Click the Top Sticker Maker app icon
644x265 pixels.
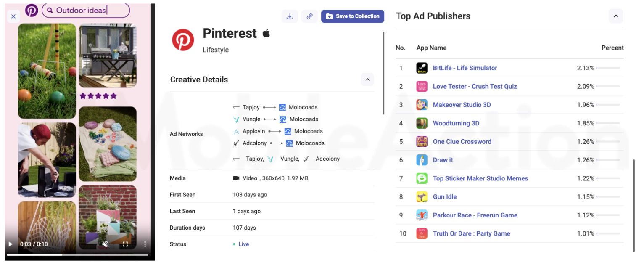tap(422, 178)
